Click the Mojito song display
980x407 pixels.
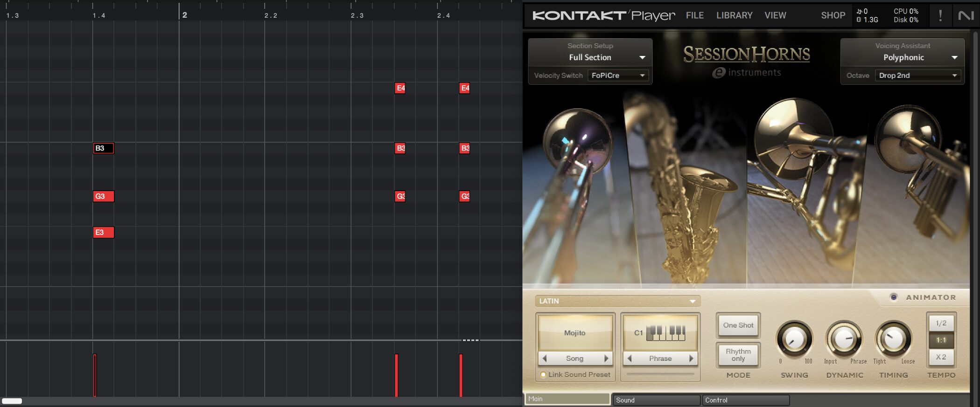[x=575, y=333]
